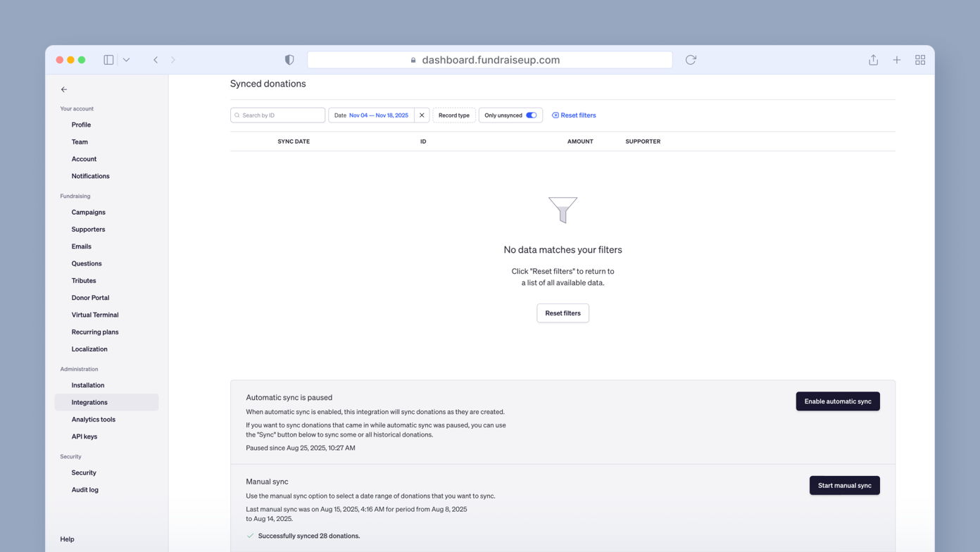The image size is (980, 552).
Task: Go to Campaigns under Fundraising
Action: point(88,212)
